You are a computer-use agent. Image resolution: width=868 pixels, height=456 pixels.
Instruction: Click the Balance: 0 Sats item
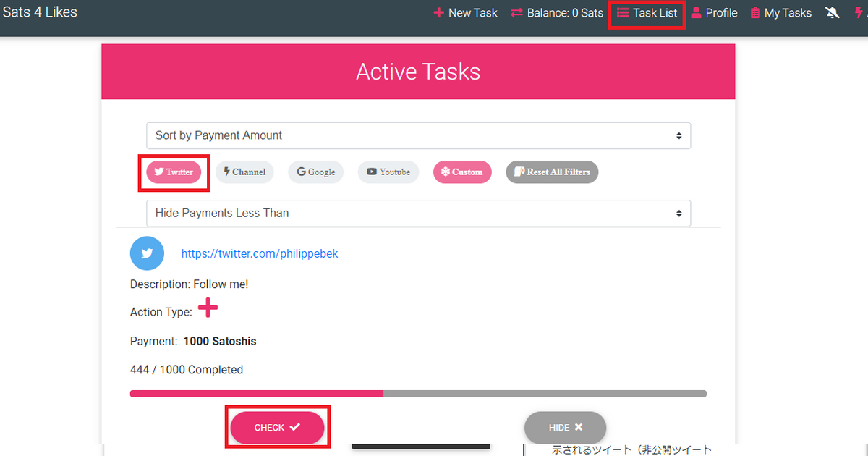tap(557, 13)
